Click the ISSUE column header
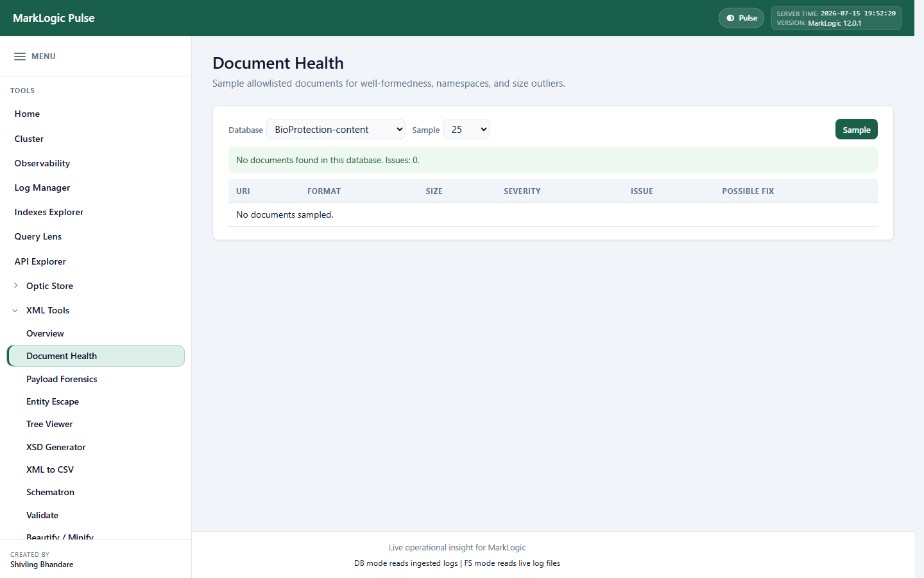This screenshot has height=578, width=924. [642, 191]
